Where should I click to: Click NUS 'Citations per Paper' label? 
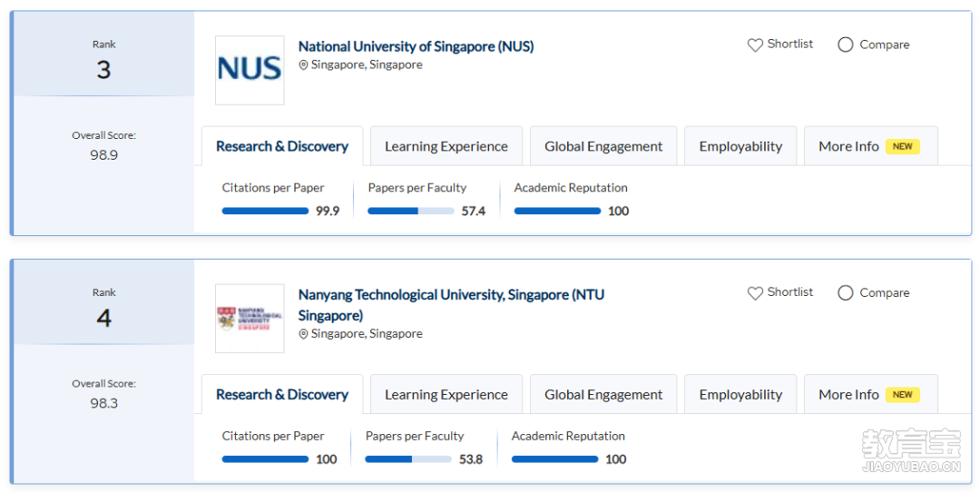coord(273,188)
